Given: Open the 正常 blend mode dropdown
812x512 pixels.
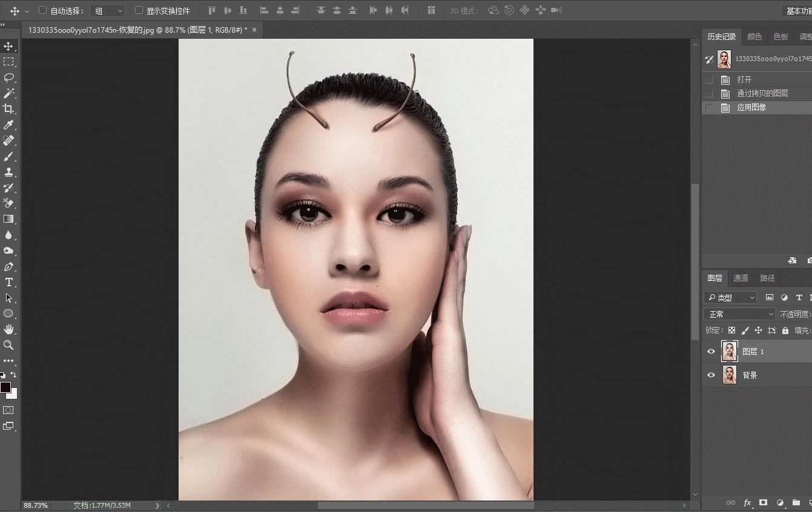Looking at the screenshot, I should [739, 313].
